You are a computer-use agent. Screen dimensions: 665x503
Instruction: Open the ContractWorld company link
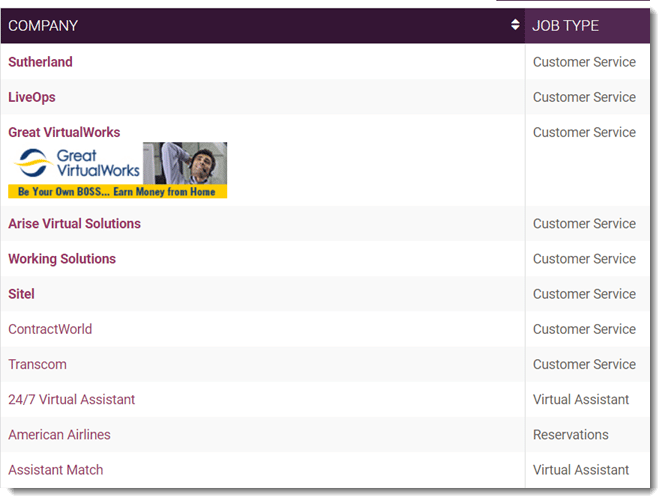(50, 329)
